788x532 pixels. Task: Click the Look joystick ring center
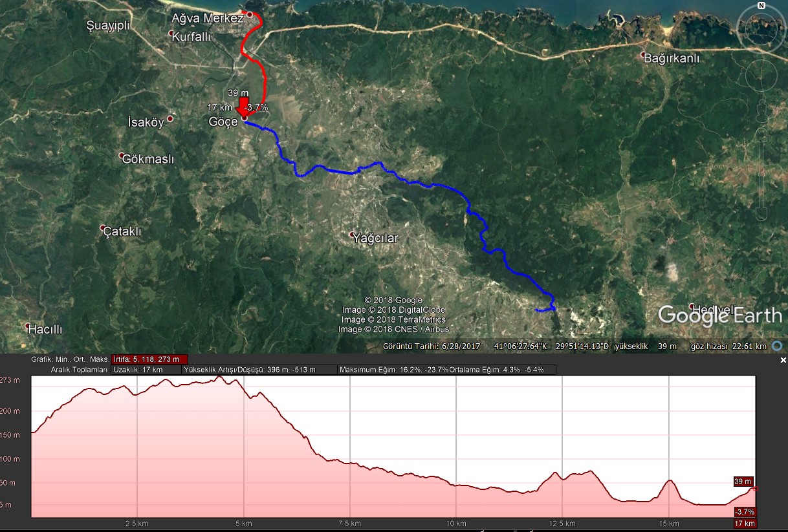pos(761,27)
